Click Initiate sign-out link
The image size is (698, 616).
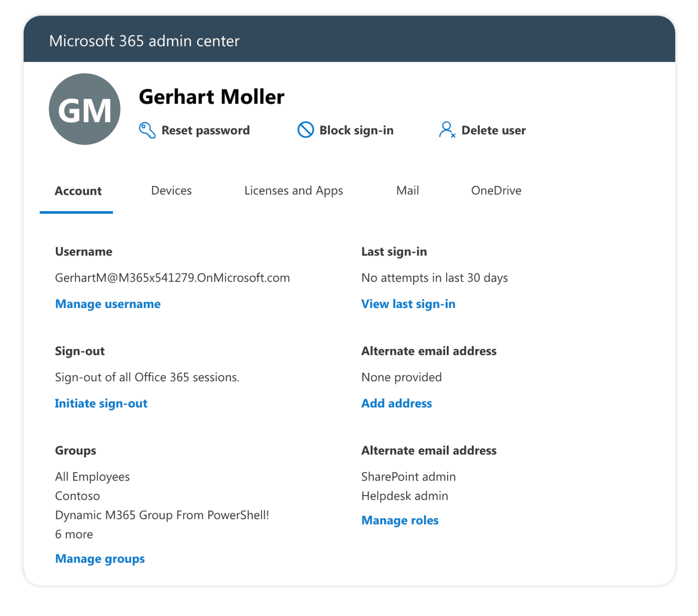(x=101, y=403)
